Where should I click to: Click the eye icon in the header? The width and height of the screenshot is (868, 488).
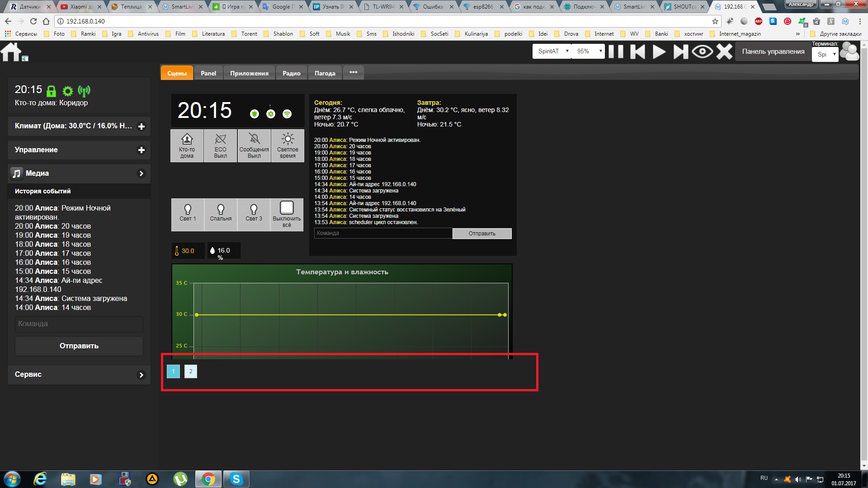tap(702, 52)
